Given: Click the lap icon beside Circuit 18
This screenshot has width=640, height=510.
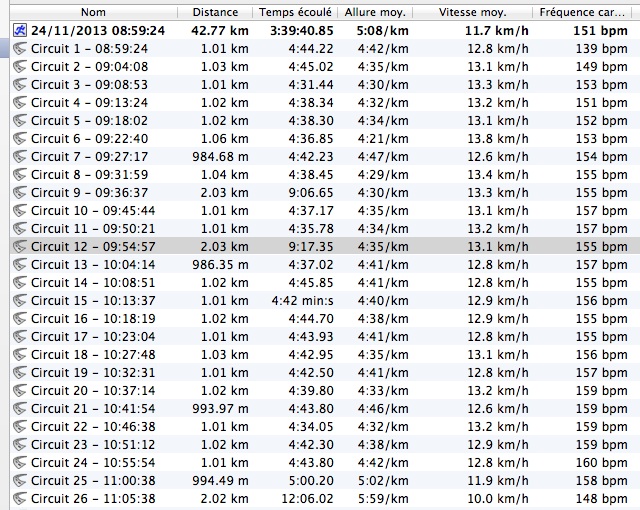Looking at the screenshot, I should (20, 355).
